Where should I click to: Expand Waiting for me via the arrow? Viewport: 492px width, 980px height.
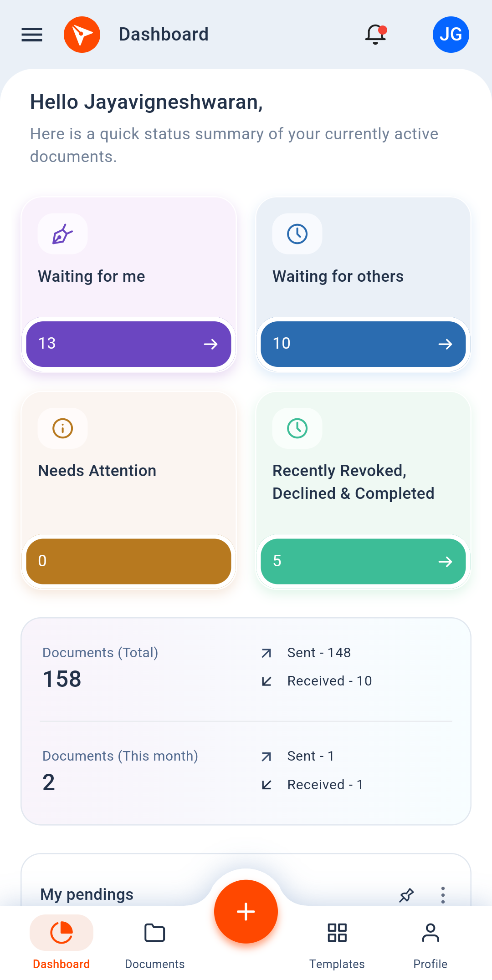[211, 345]
